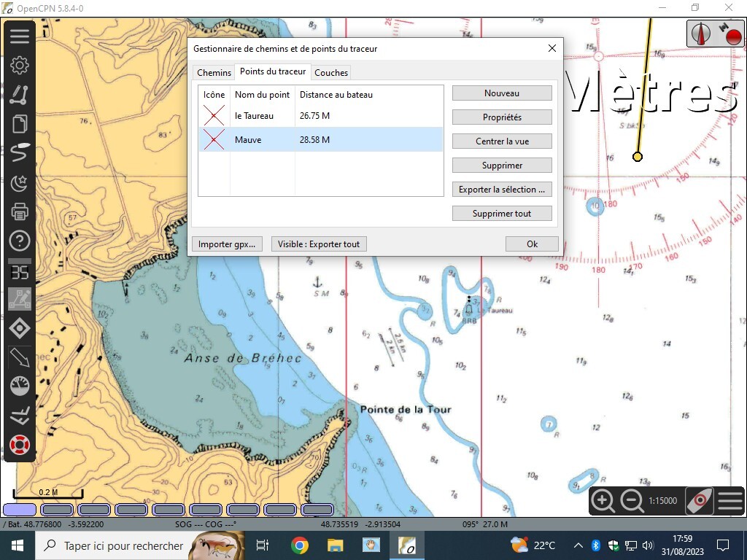Select the Points du traceur tab

(x=273, y=71)
